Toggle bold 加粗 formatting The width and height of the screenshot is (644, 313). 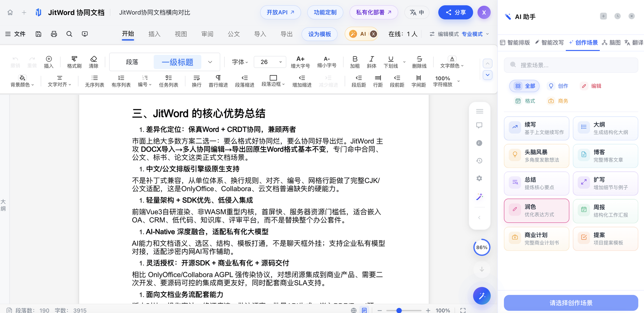click(x=355, y=62)
